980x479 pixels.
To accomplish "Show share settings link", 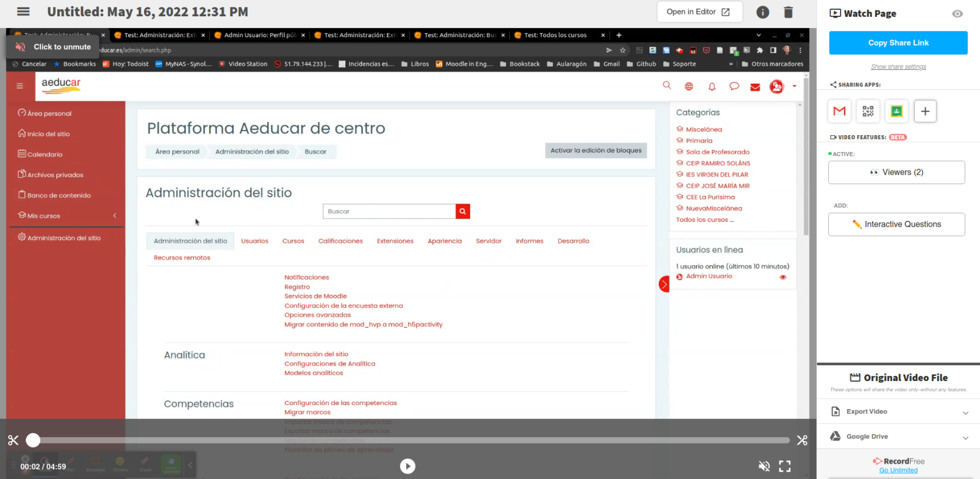I will point(898,67).
